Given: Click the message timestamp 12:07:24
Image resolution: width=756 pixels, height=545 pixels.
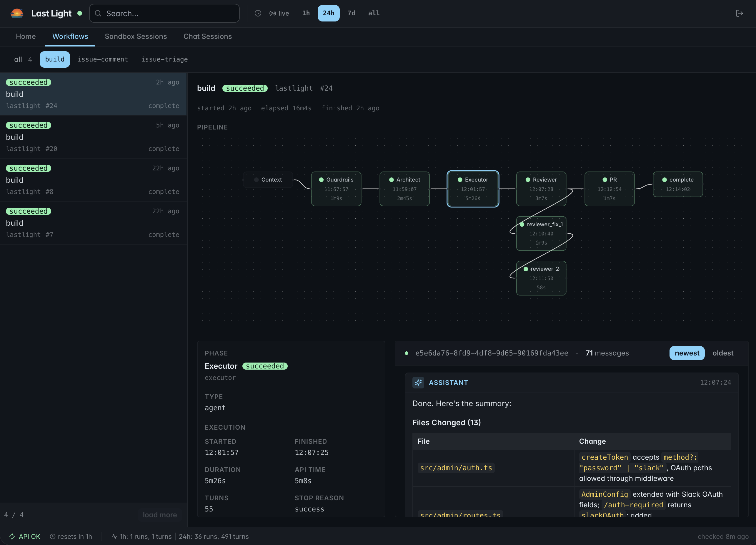Looking at the screenshot, I should coord(715,383).
